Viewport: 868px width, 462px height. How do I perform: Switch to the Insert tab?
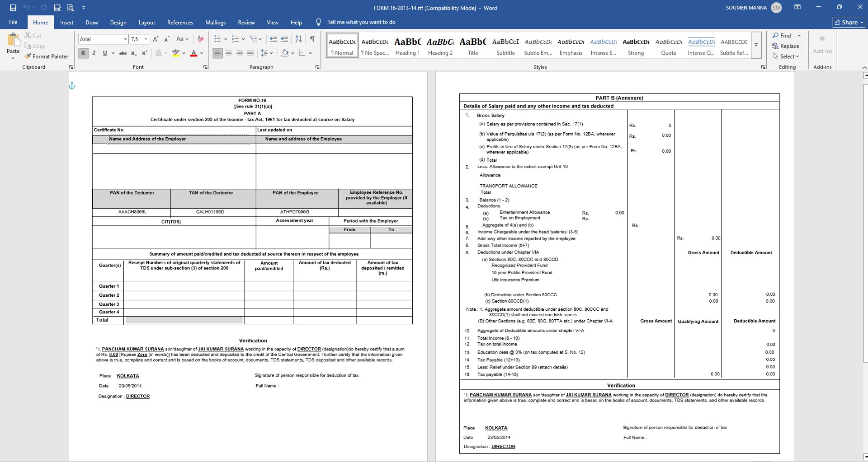67,22
